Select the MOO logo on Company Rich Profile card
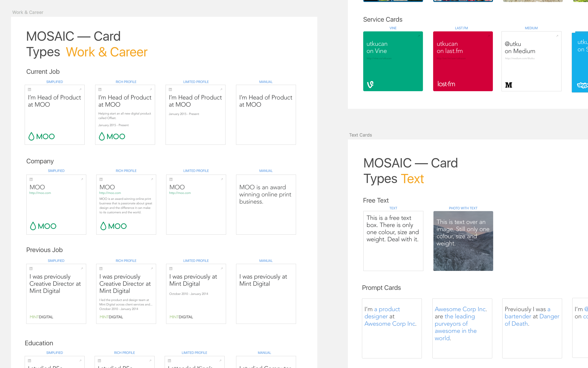Viewport: 588px width, 368px height. coord(114,226)
